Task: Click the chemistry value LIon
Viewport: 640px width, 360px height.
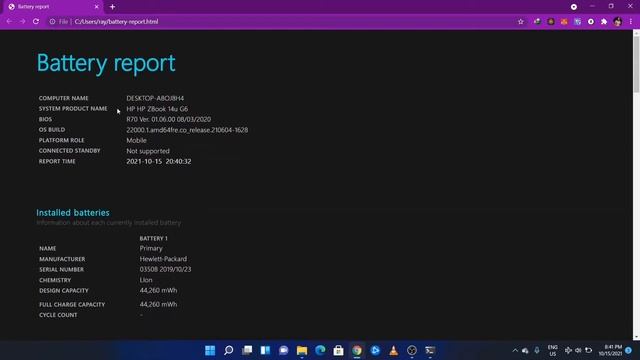Action: click(x=146, y=280)
